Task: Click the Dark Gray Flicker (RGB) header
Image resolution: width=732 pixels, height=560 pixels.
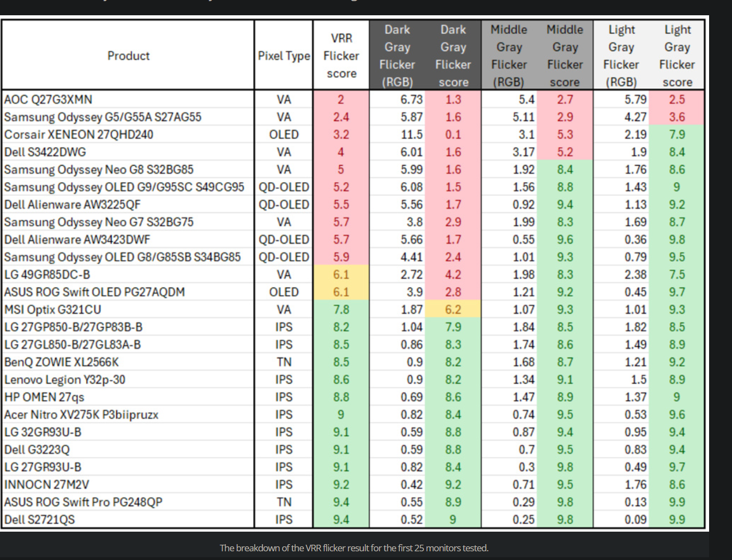Action: click(x=397, y=56)
